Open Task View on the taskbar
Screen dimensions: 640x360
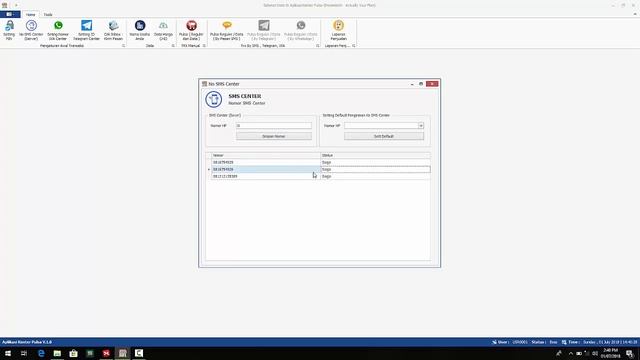coord(24,353)
